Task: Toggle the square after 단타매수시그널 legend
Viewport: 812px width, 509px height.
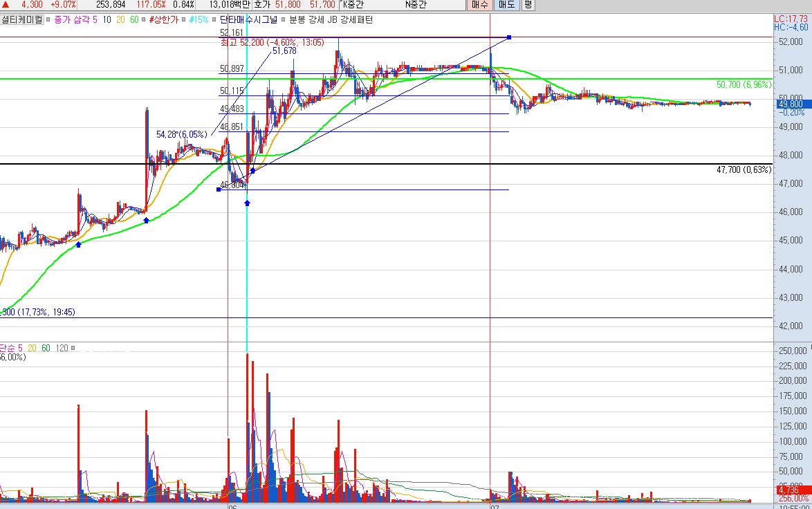Action: coord(283,19)
